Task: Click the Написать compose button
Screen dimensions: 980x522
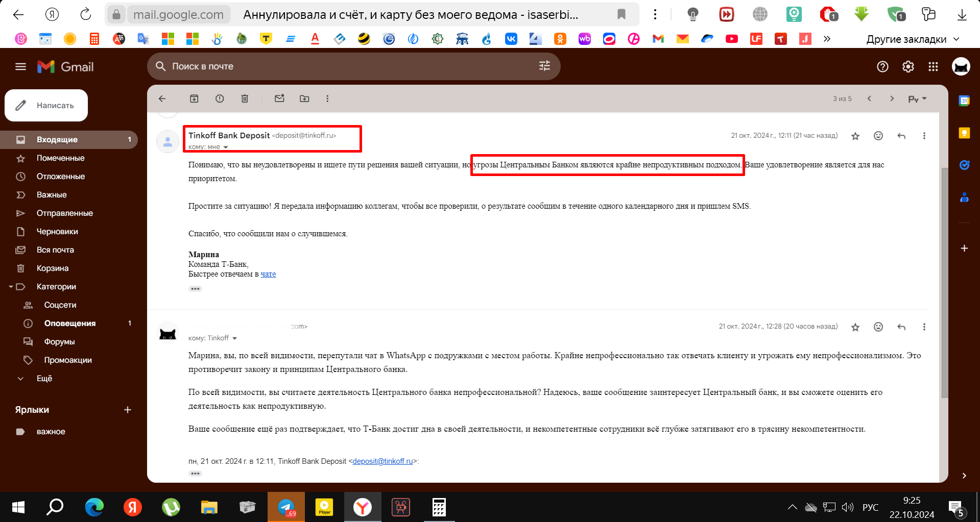Action: pos(46,106)
